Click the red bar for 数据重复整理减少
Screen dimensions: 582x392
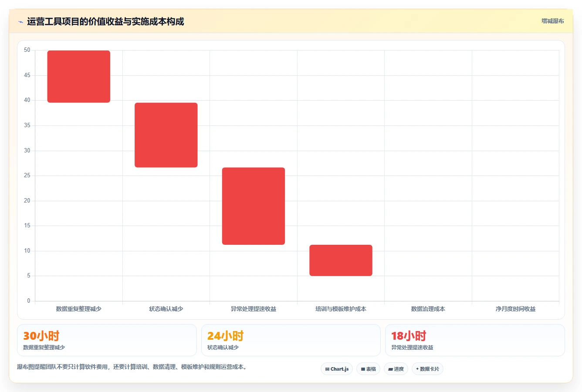click(x=79, y=77)
